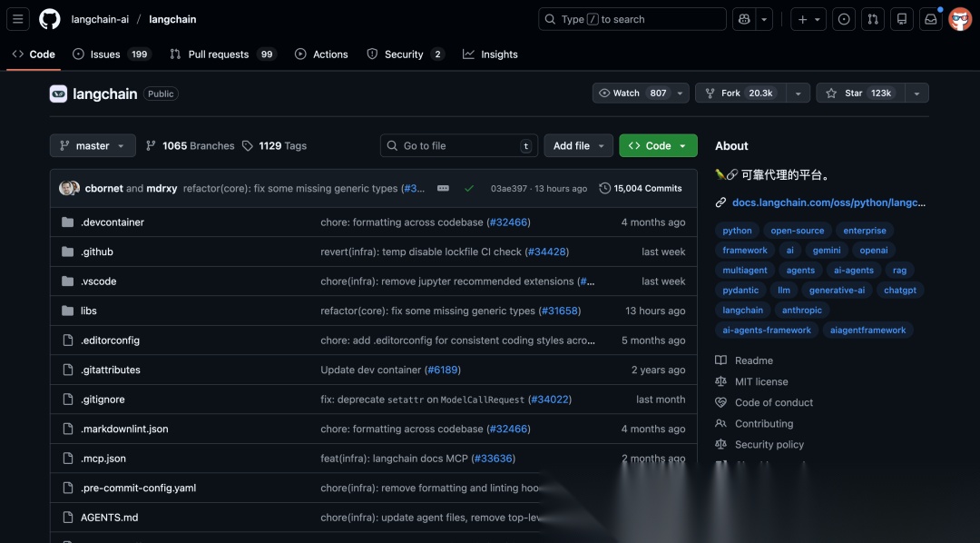The height and width of the screenshot is (543, 980).
Task: View the 15,004 Commits history
Action: click(x=641, y=188)
